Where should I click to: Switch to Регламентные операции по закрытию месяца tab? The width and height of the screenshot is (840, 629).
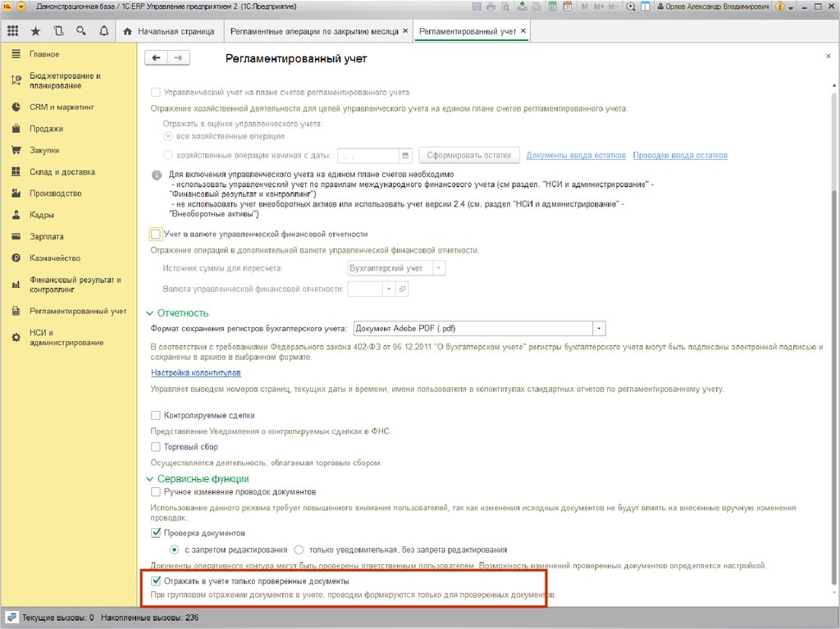314,31
